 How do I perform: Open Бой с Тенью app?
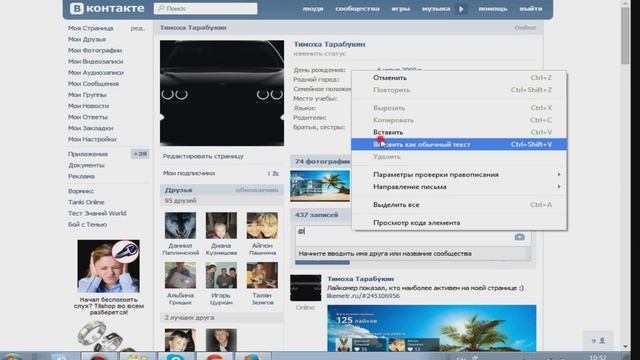pyautogui.click(x=87, y=224)
